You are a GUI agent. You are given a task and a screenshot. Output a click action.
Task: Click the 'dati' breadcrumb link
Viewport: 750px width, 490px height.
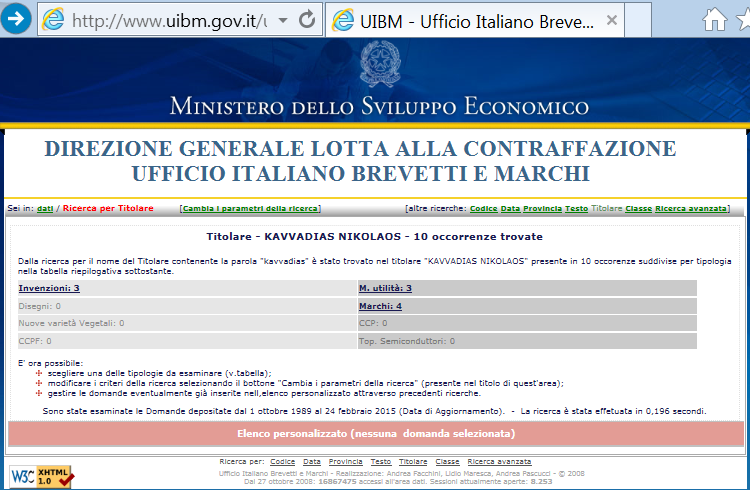point(45,208)
